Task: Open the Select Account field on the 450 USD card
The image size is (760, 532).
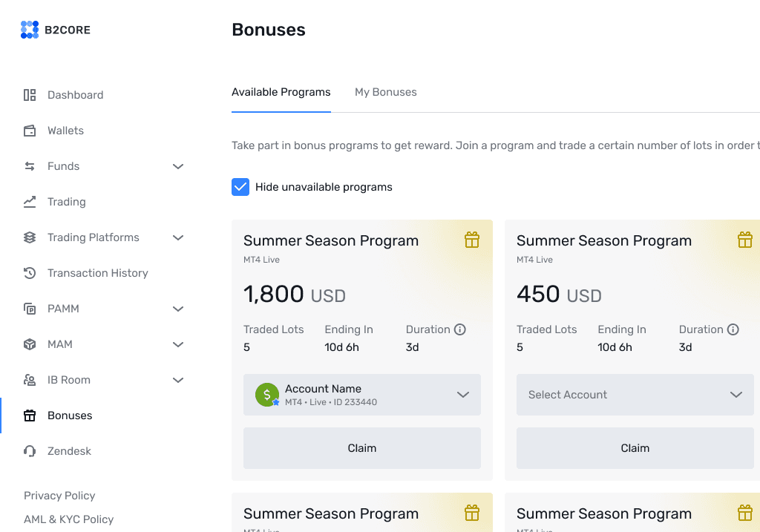Action: 635,395
